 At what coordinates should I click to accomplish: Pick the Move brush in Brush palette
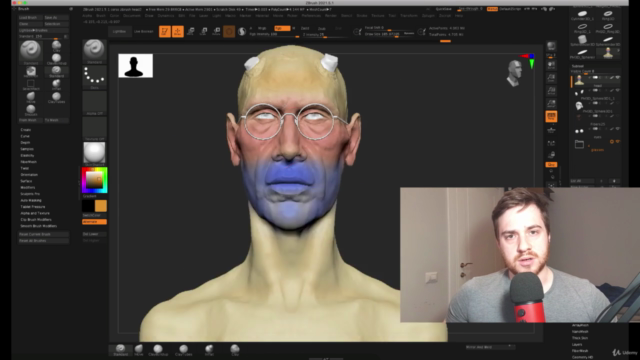click(x=31, y=98)
